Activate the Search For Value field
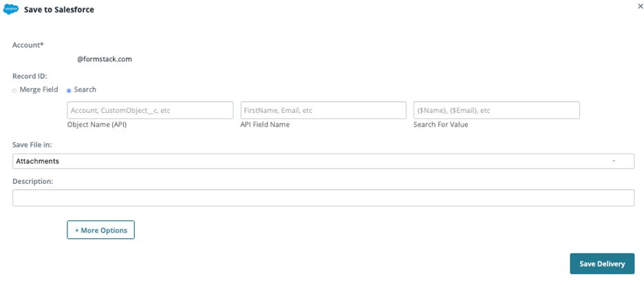This screenshot has height=285, width=644. [x=496, y=110]
